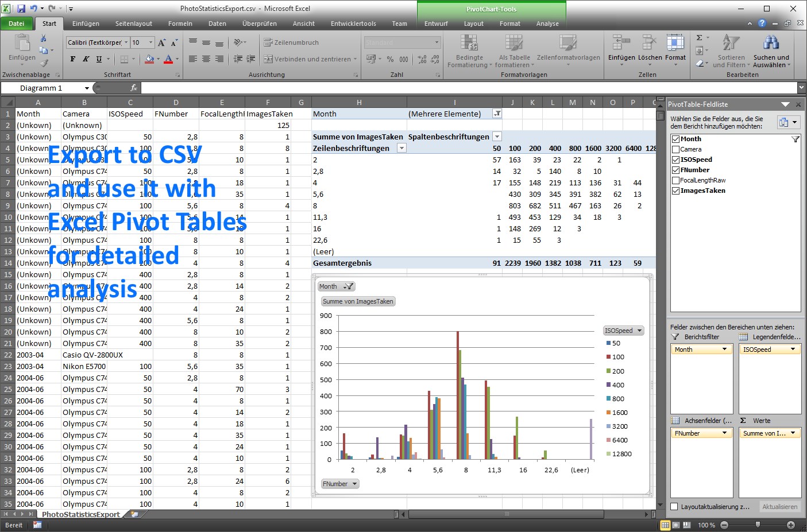Screen dimensions: 807x532
Task: Open Sortieren und Filtern
Action: click(x=731, y=51)
